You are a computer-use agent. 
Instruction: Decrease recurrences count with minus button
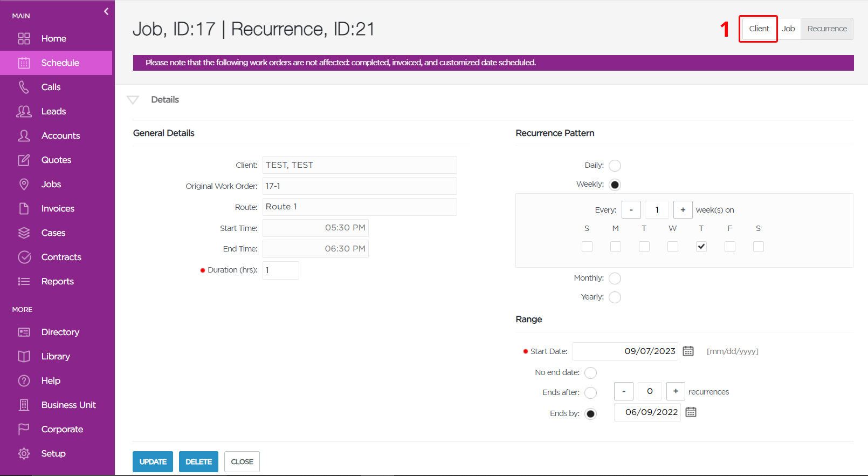click(624, 391)
